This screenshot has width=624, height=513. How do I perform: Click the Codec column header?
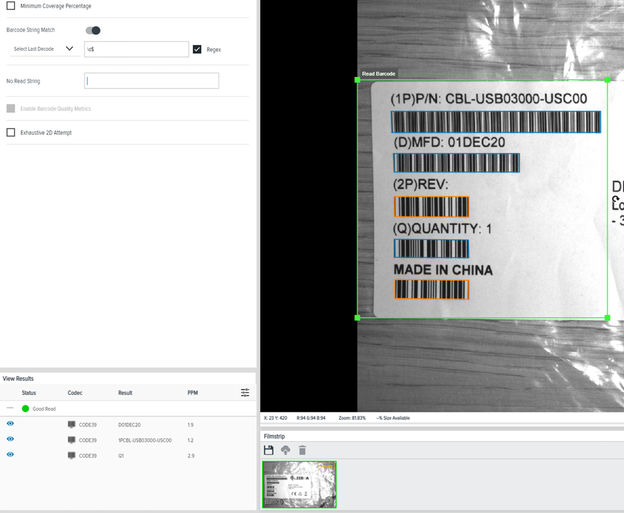[75, 393]
